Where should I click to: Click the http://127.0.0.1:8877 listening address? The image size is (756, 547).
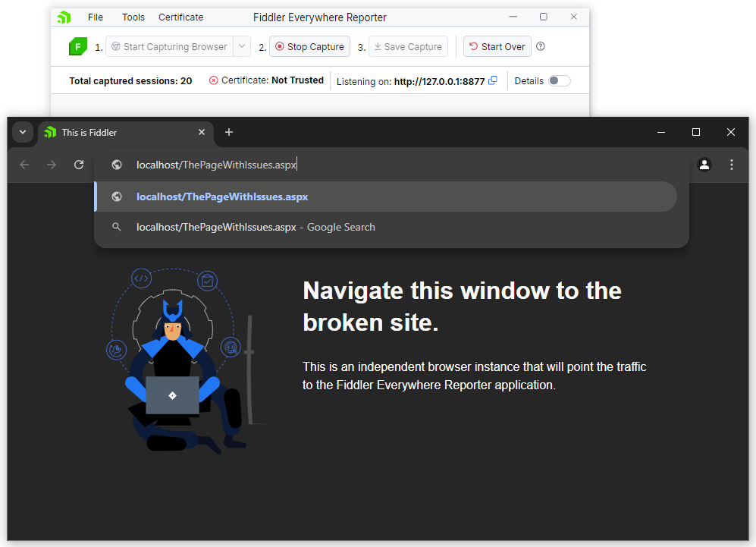pyautogui.click(x=439, y=81)
